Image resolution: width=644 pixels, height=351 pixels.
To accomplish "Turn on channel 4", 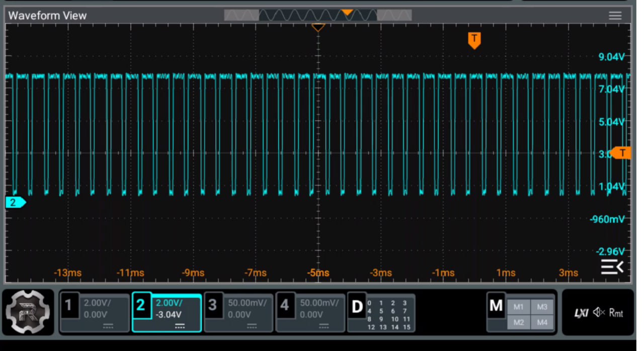I will point(284,305).
